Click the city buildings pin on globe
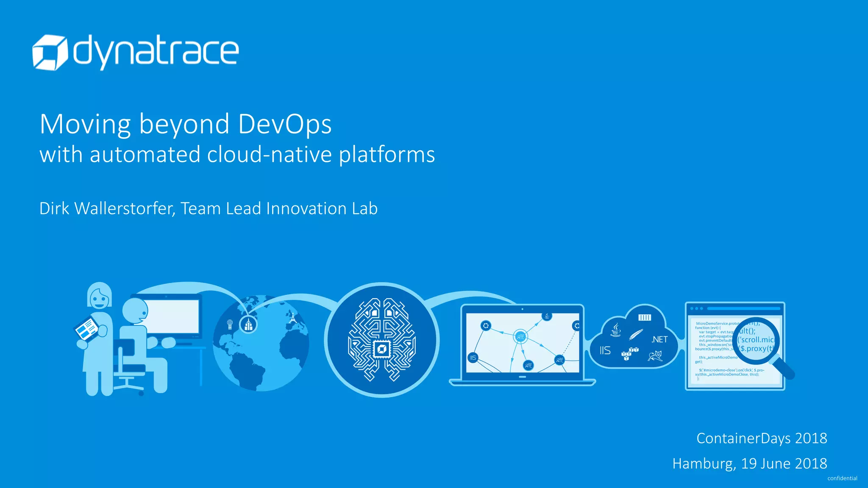This screenshot has width=868, height=488. coord(248,325)
